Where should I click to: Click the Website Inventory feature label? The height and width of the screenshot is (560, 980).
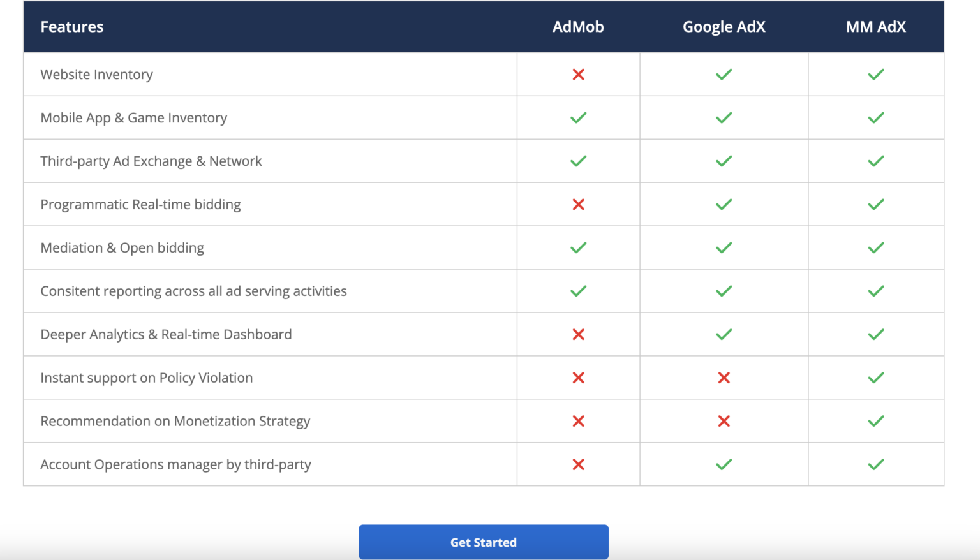[96, 74]
